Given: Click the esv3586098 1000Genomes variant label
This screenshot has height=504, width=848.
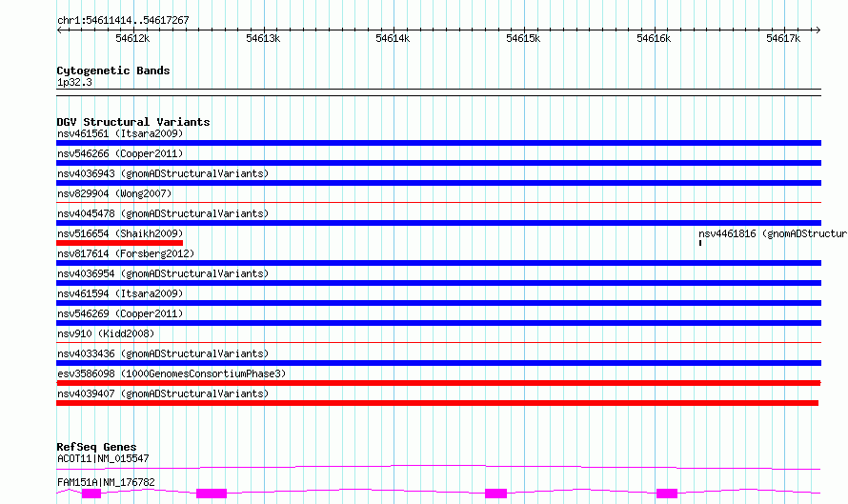Looking at the screenshot, I should coord(172,373).
